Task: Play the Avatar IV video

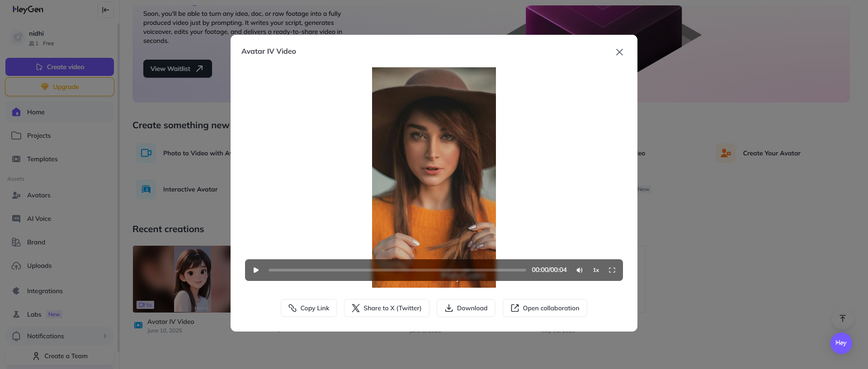Action: (x=256, y=270)
